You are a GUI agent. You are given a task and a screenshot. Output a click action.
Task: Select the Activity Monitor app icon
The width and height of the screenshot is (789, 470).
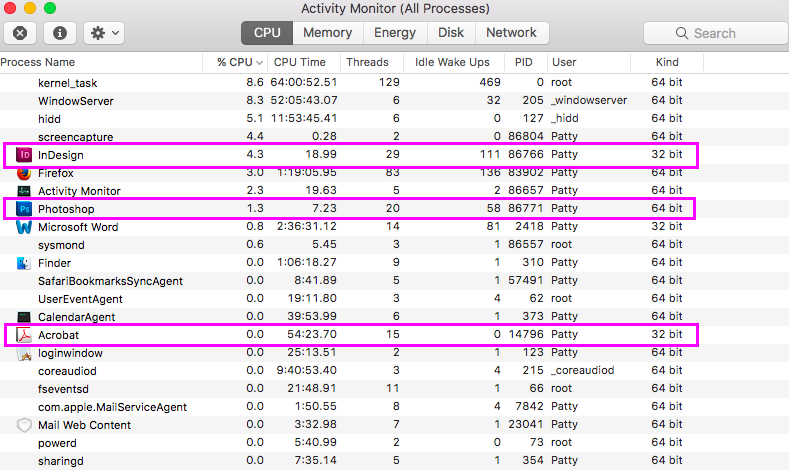24,191
